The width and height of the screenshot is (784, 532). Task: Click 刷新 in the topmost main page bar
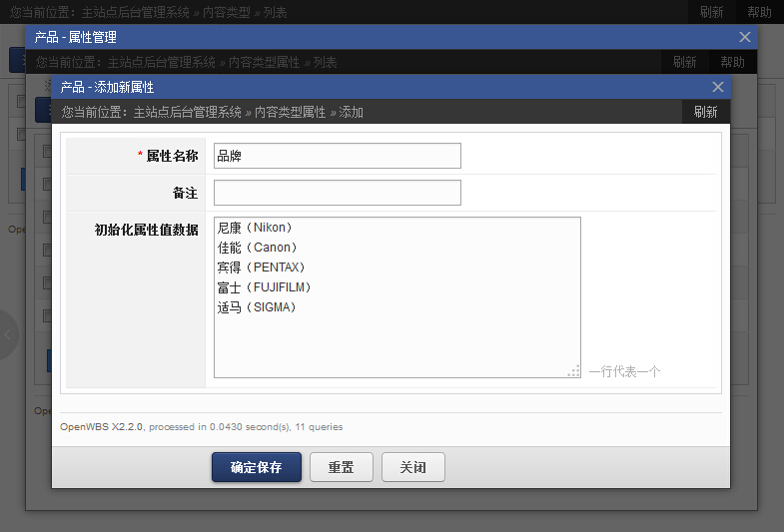[711, 12]
